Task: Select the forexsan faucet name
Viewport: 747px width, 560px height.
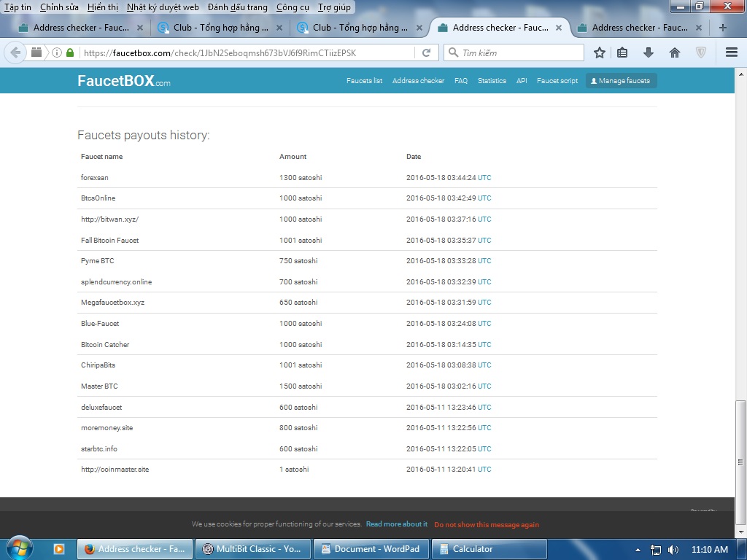Action: tap(94, 178)
